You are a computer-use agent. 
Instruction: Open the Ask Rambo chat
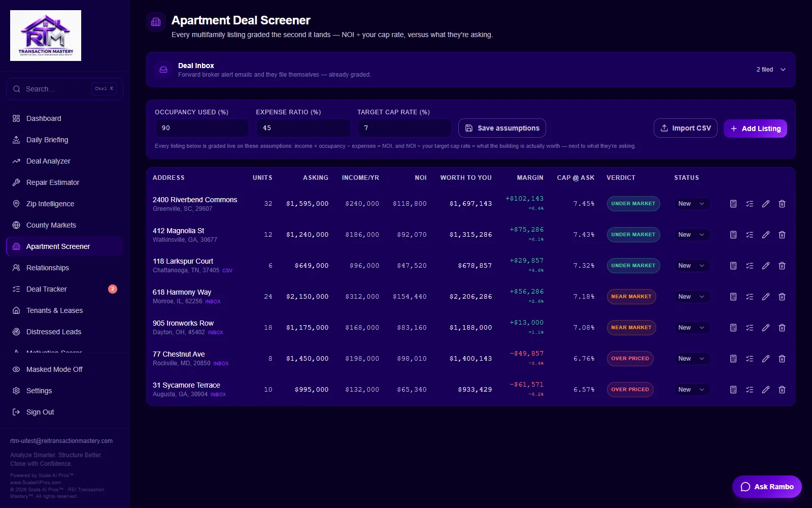767,487
